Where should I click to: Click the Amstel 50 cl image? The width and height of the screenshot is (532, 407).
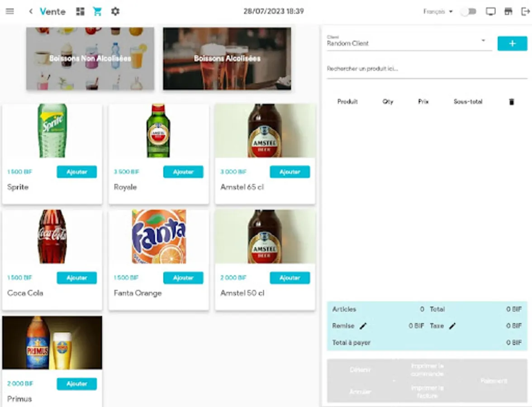[x=265, y=237]
